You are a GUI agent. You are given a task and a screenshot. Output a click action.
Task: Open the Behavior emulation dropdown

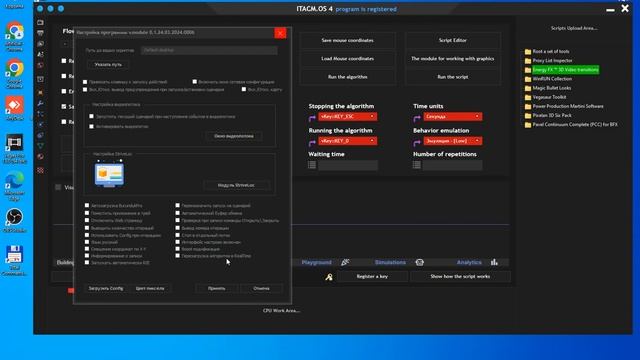point(453,141)
